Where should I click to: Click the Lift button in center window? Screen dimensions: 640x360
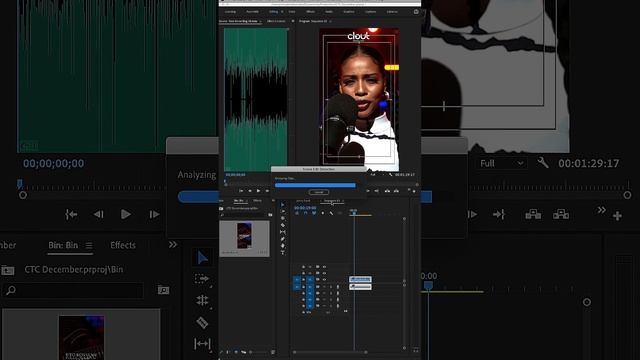[387, 191]
